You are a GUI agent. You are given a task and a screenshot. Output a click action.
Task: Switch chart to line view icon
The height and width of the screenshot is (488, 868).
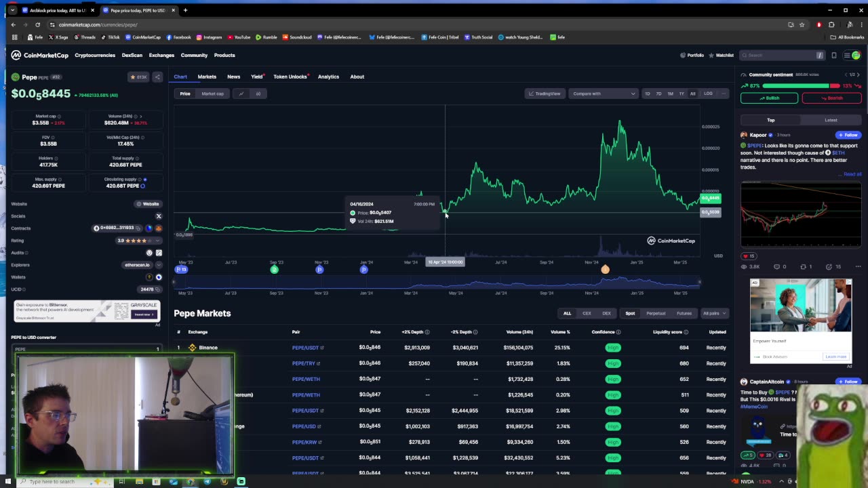[x=241, y=94]
